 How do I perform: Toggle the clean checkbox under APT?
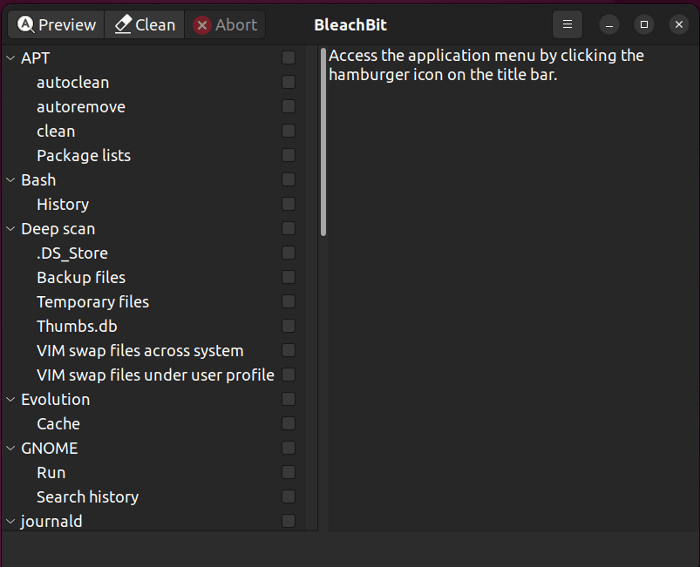click(288, 131)
